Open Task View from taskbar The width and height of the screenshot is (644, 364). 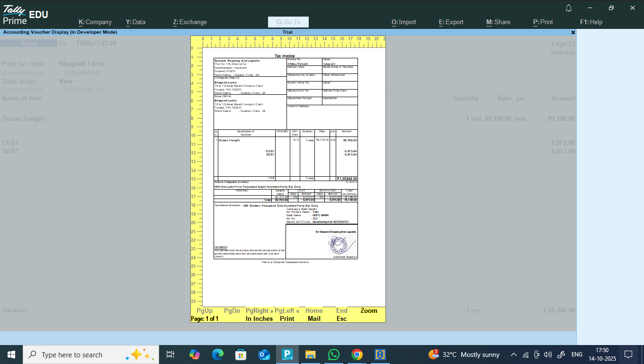click(170, 355)
